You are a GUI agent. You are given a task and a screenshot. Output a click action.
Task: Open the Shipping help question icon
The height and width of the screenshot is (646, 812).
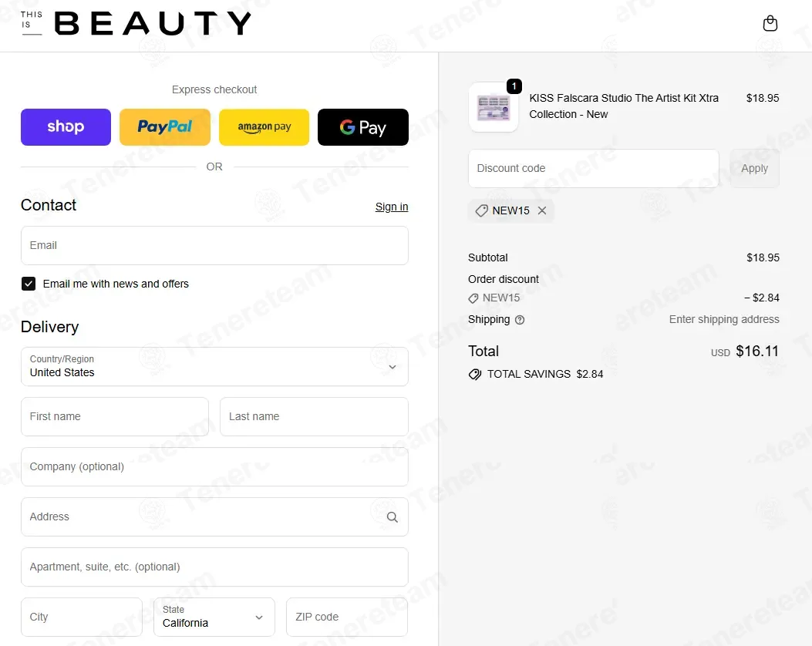(520, 320)
